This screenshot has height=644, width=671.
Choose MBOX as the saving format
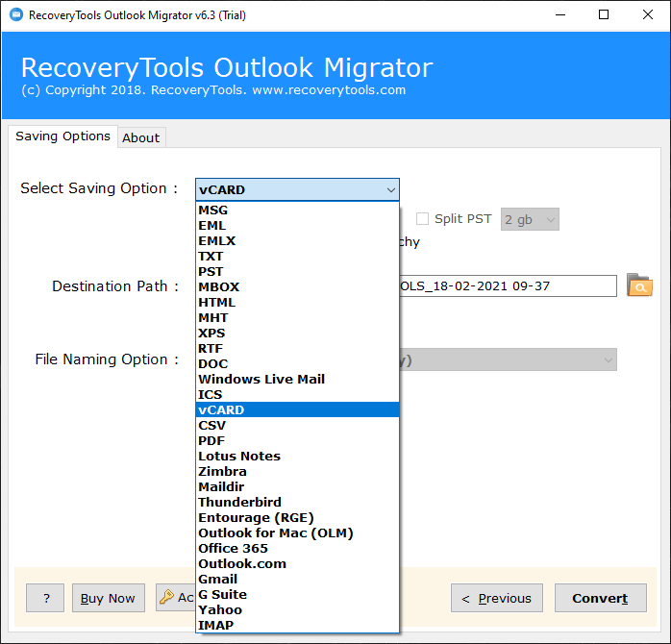pyautogui.click(x=297, y=287)
